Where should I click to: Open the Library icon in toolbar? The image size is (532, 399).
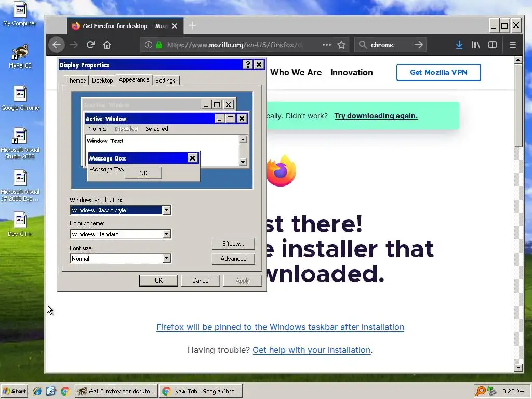(476, 45)
